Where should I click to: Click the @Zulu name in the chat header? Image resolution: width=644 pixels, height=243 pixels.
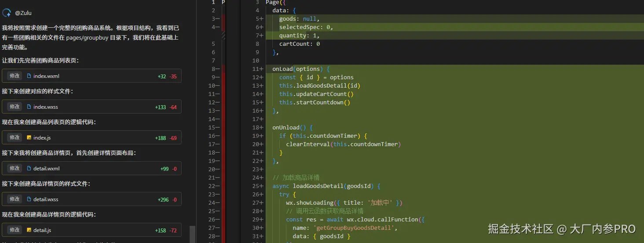coord(23,13)
